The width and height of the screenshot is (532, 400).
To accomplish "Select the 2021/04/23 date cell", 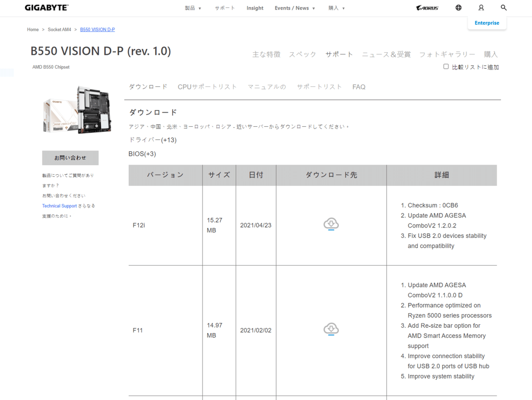I will click(256, 225).
